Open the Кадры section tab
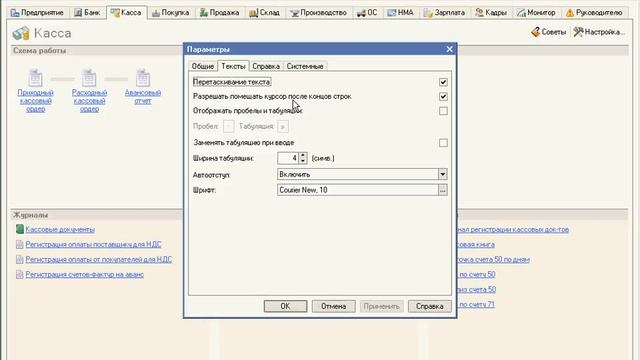This screenshot has width=640, height=360. tap(491, 13)
